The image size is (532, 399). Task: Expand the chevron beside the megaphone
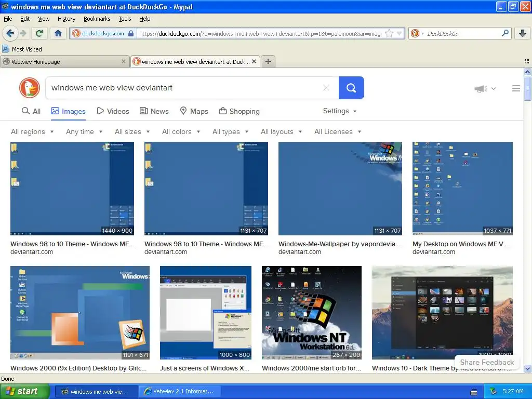tap(494, 88)
